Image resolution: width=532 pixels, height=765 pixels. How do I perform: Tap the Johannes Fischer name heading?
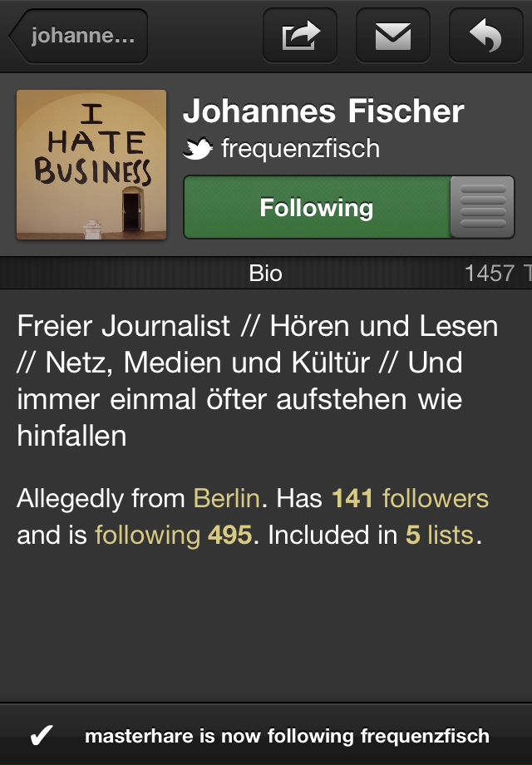(x=323, y=111)
